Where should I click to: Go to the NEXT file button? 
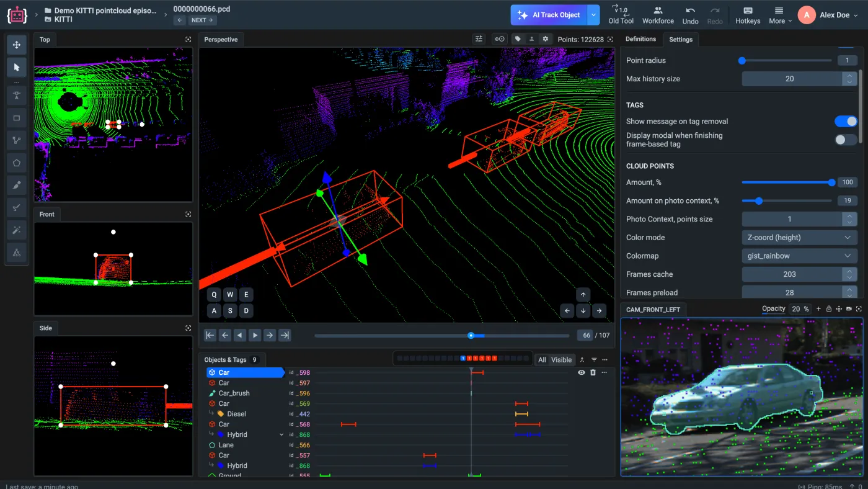click(202, 20)
